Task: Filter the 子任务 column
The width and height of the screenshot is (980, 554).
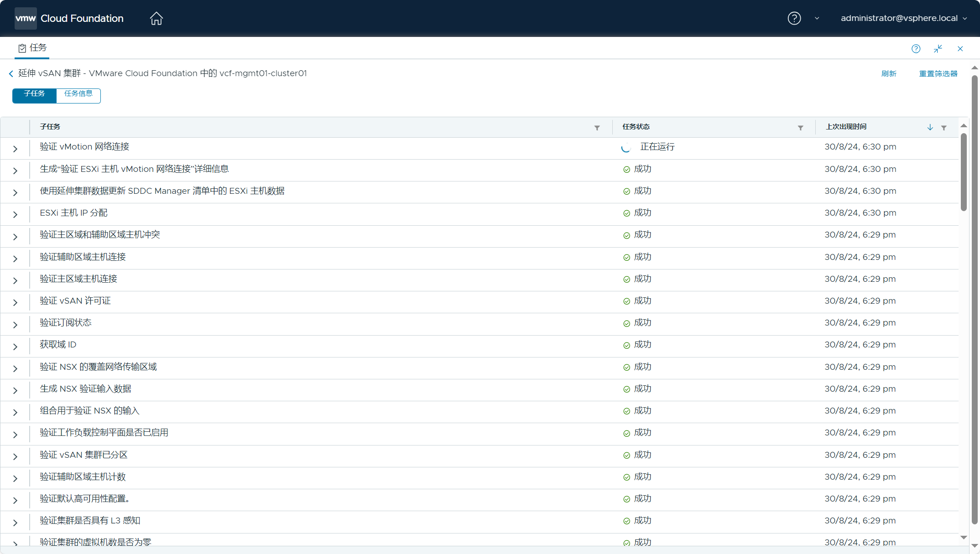Action: click(597, 128)
